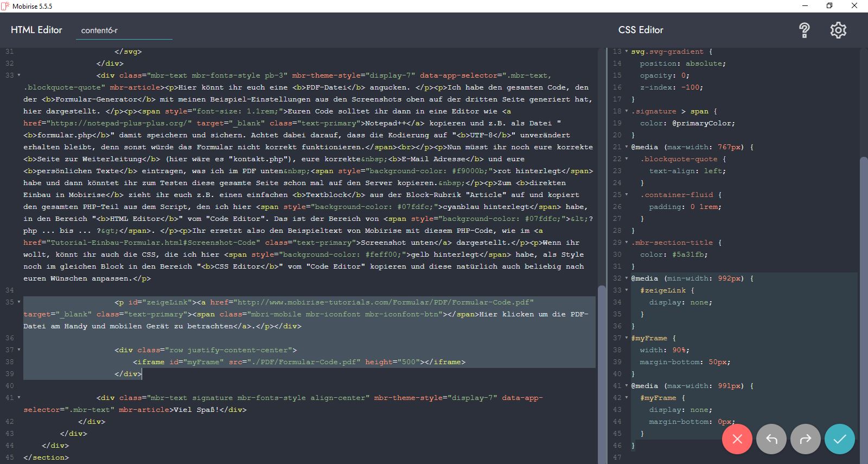The height and width of the screenshot is (464, 868).
Task: Open editor settings gear icon
Action: tap(838, 30)
